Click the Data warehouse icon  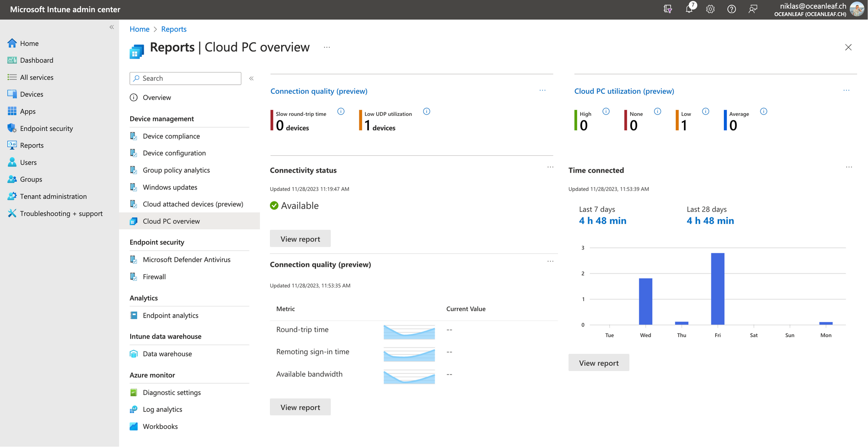point(134,354)
